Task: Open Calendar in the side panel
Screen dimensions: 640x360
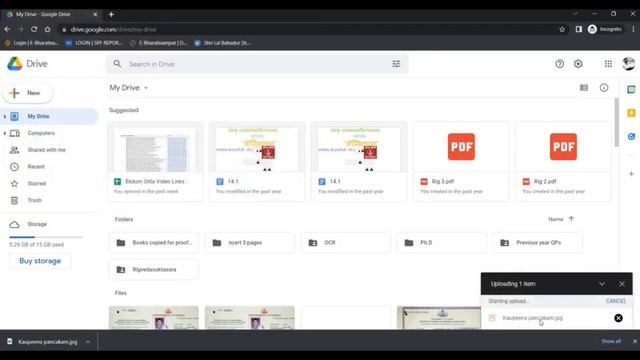Action: click(631, 89)
